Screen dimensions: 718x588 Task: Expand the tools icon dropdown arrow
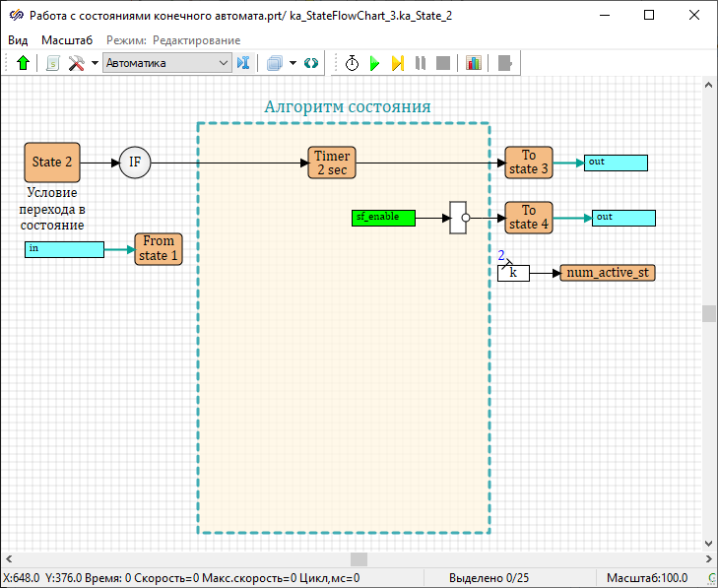click(95, 63)
